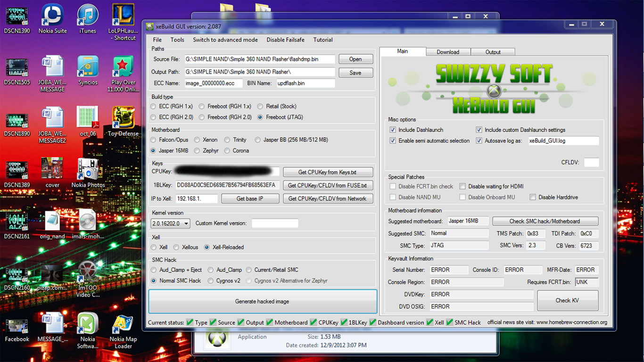
Task: Click Check SMC hack/Motherboard button
Action: point(545,221)
